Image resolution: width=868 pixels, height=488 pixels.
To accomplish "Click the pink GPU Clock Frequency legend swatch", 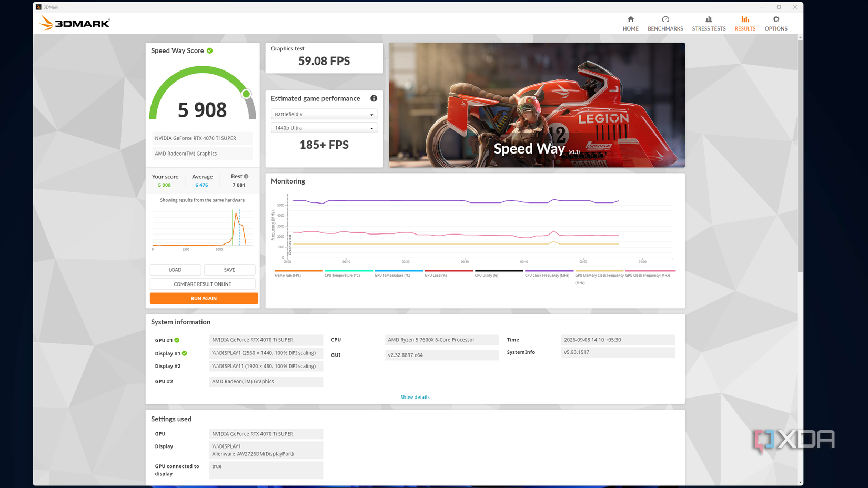I will 650,271.
